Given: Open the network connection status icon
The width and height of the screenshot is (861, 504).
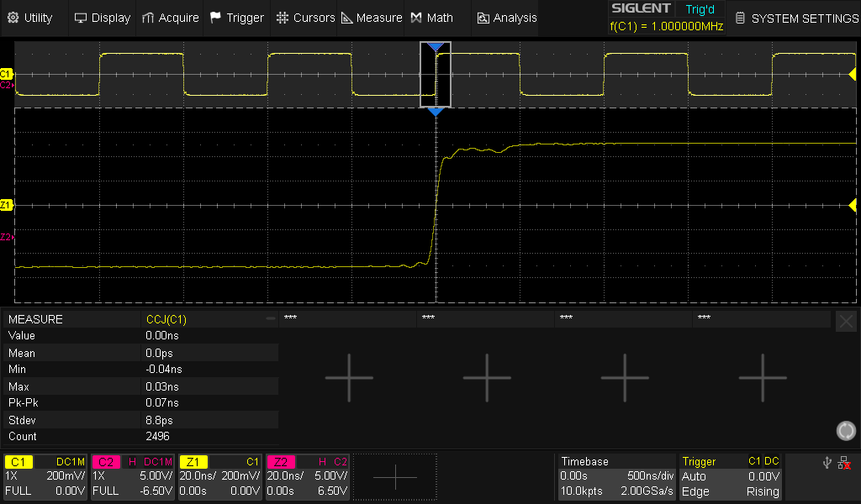Looking at the screenshot, I should point(844,463).
